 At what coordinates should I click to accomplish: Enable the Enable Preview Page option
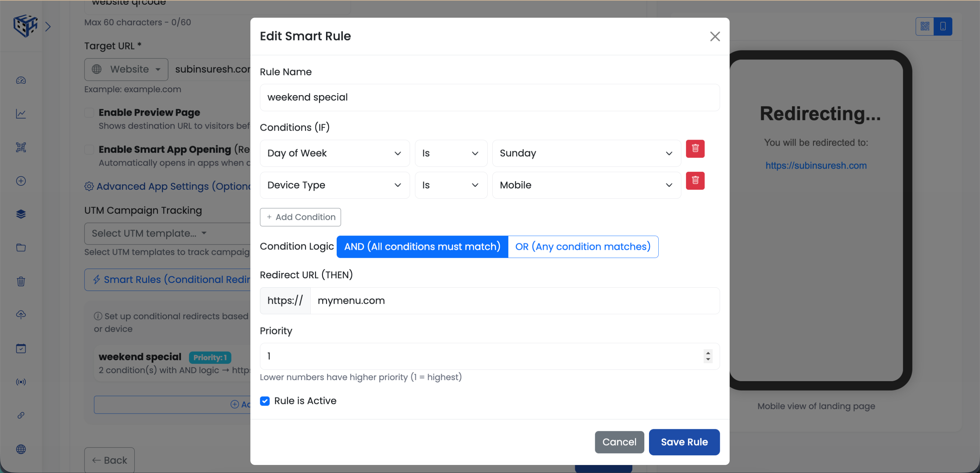pos(89,112)
